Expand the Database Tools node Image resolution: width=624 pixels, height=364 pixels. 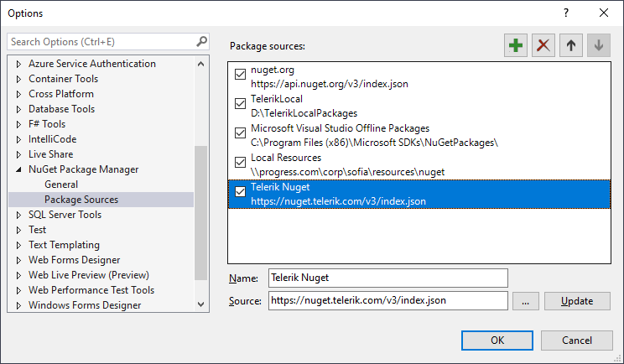tap(18, 109)
